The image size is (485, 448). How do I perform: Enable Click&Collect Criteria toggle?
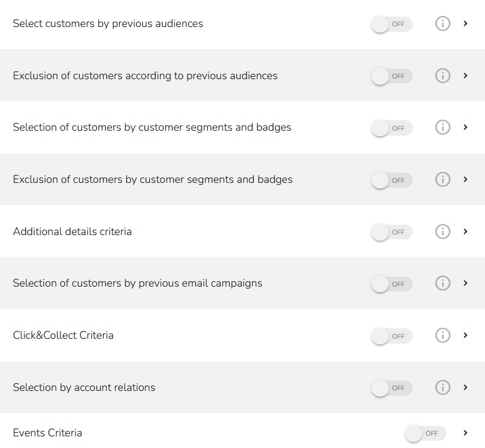coord(392,336)
